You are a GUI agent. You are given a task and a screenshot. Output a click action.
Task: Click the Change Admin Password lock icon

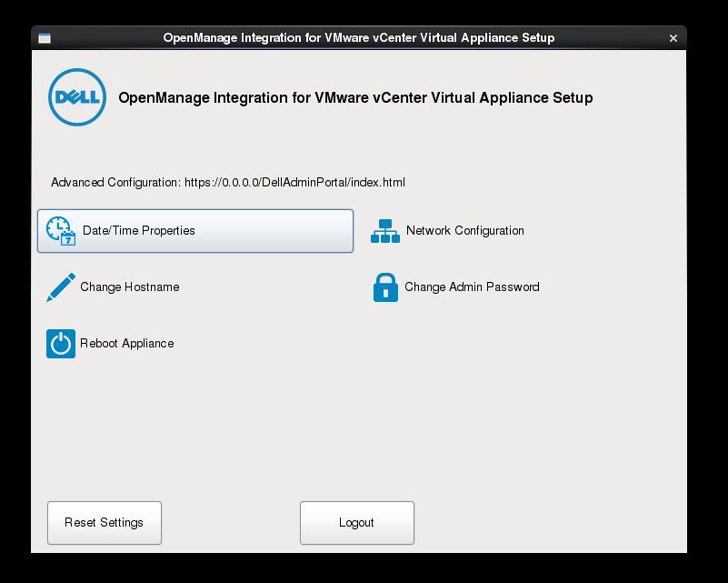pos(386,287)
